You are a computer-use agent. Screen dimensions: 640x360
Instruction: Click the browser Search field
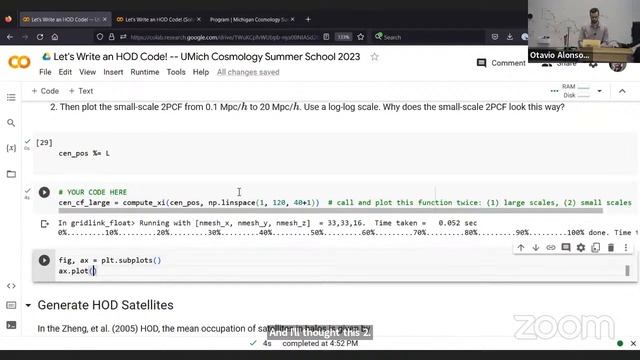pyautogui.click(x=429, y=37)
